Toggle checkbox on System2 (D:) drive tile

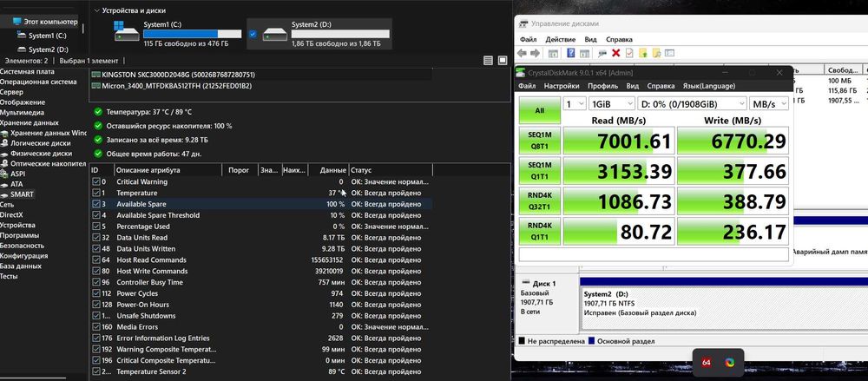tap(253, 35)
